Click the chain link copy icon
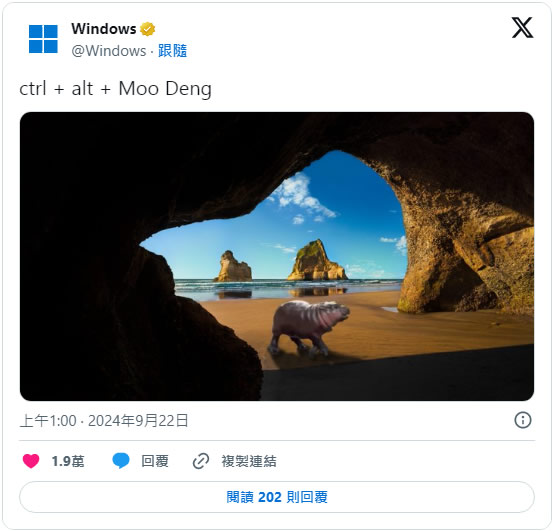552x531 pixels. point(201,461)
